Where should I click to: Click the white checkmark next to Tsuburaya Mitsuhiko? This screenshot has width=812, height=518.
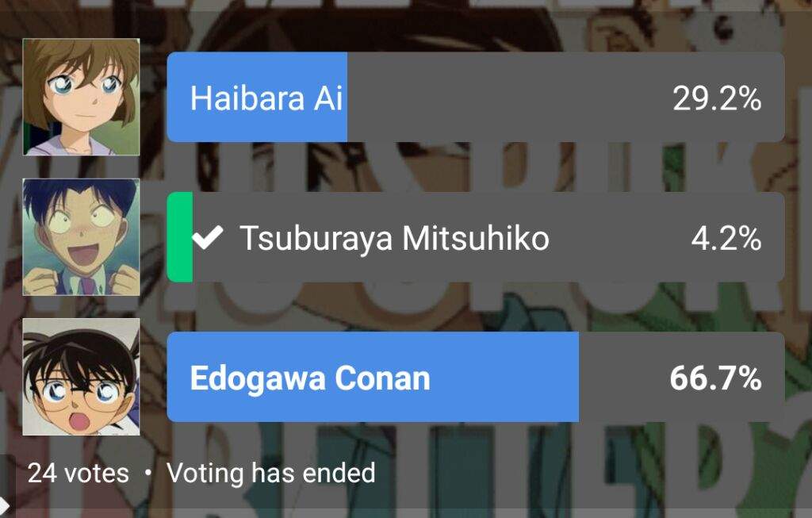click(x=208, y=238)
